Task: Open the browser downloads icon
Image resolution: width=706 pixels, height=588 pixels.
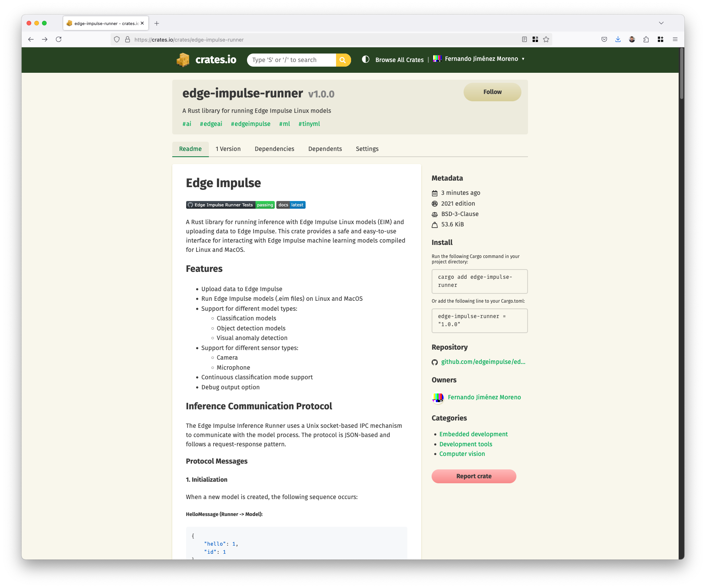Action: coord(618,39)
